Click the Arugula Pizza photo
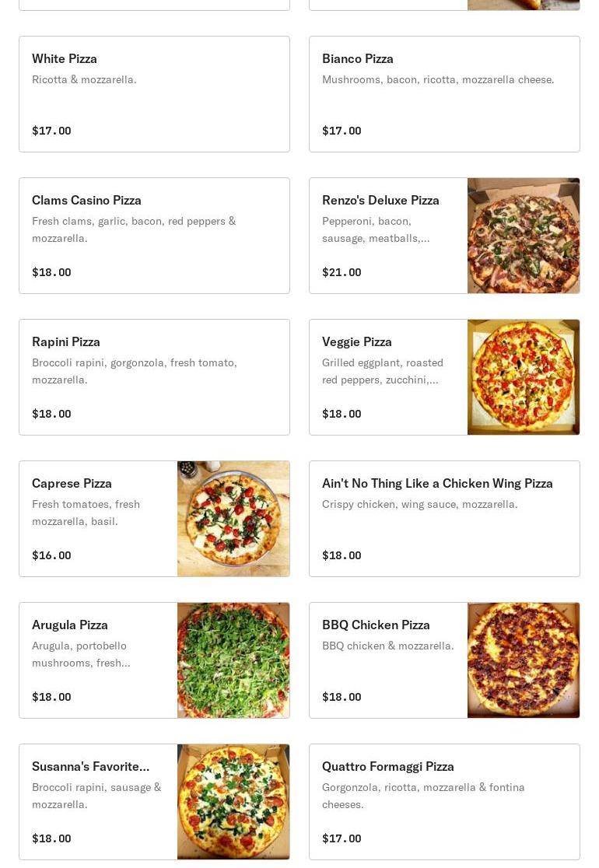The image size is (599, 868). point(233,660)
